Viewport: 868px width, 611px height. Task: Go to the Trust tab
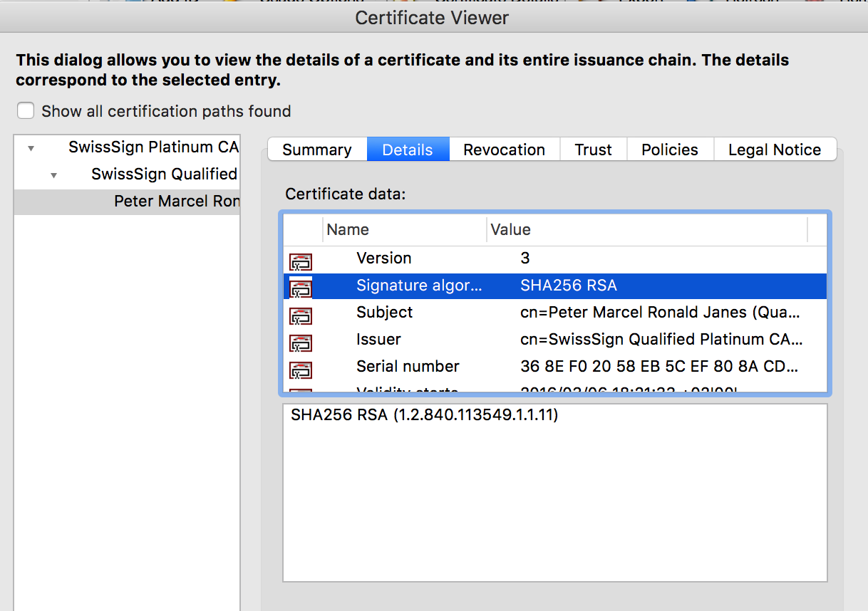(x=593, y=150)
